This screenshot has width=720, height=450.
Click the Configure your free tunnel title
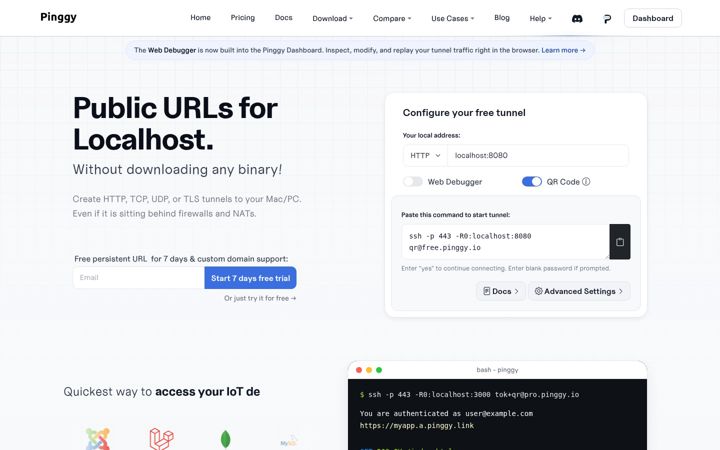[464, 112]
